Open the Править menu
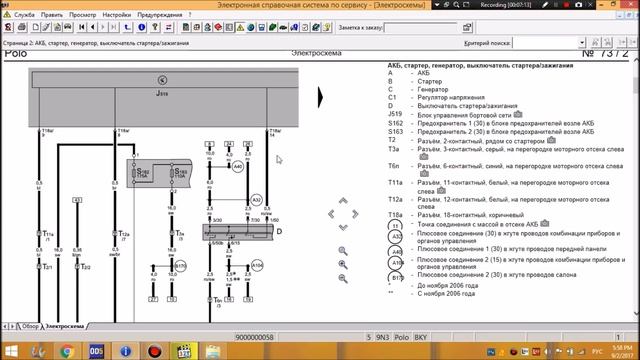 tap(52, 15)
